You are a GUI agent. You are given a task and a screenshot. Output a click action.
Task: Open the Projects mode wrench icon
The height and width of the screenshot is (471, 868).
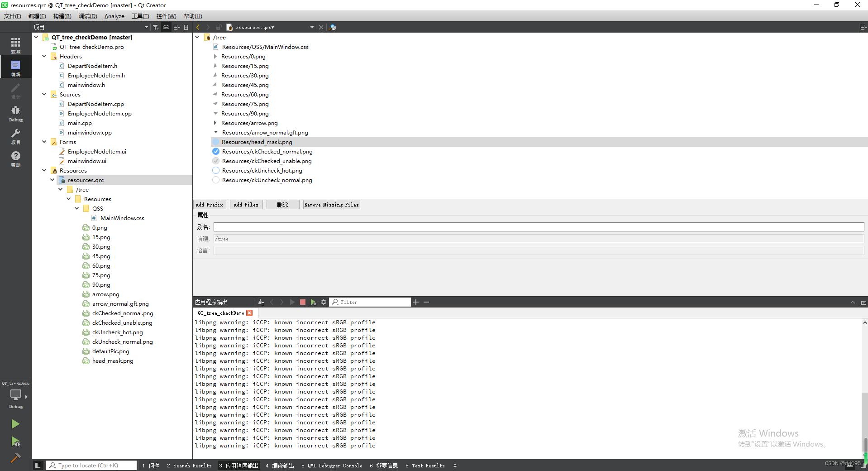coord(16,135)
